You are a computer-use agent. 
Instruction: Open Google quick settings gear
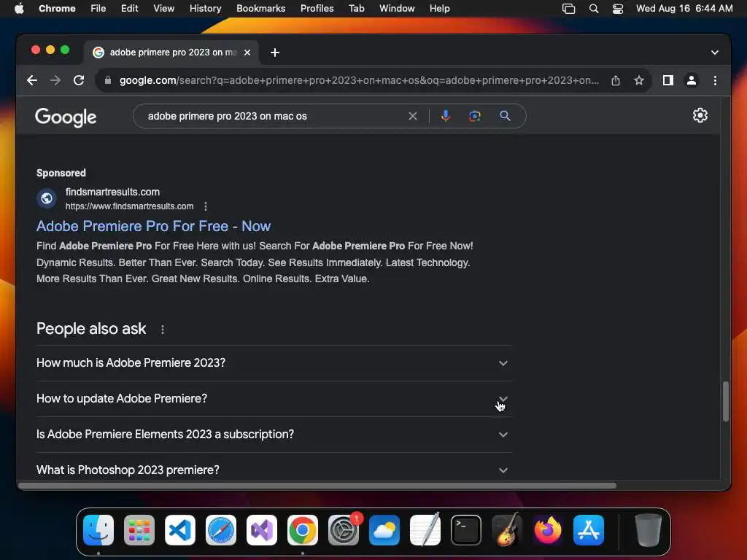click(700, 115)
